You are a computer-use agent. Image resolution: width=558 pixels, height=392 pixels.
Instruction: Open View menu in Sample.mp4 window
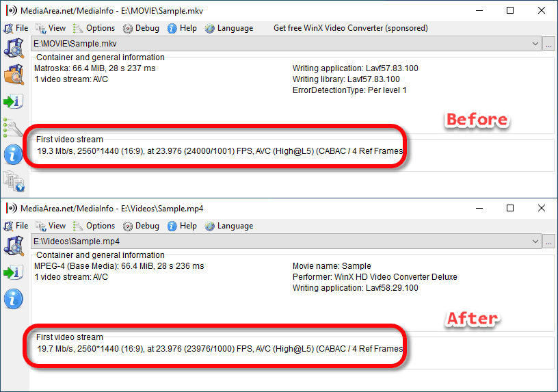[51, 226]
